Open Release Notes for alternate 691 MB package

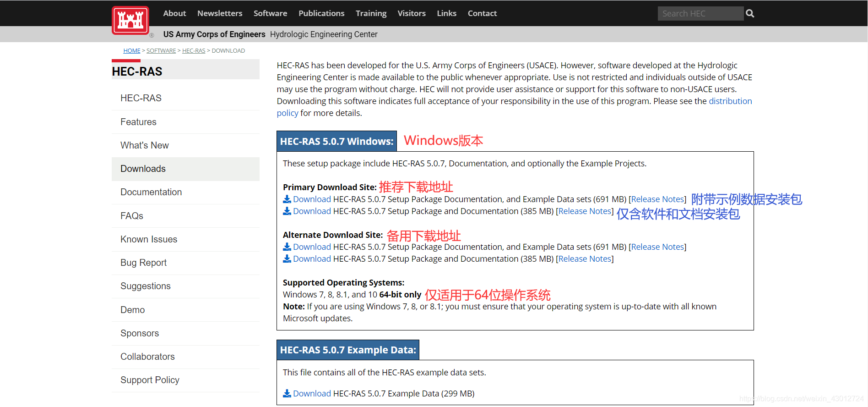point(658,247)
